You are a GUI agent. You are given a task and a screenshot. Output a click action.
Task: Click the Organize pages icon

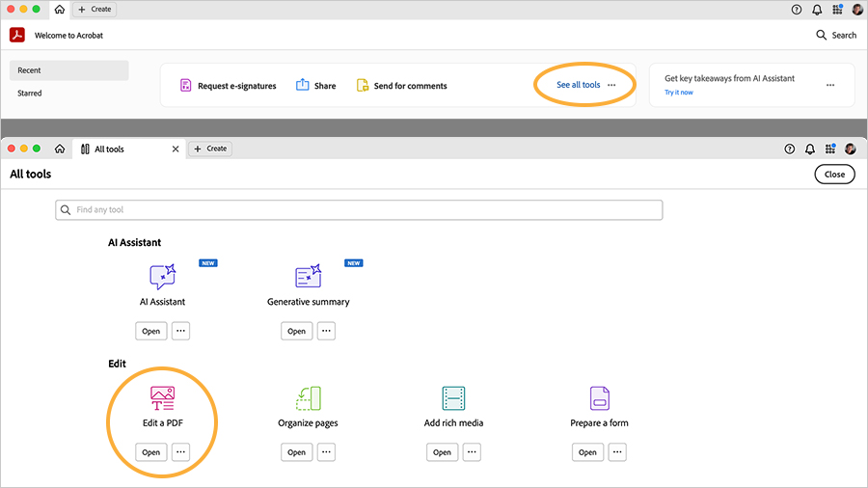point(308,398)
